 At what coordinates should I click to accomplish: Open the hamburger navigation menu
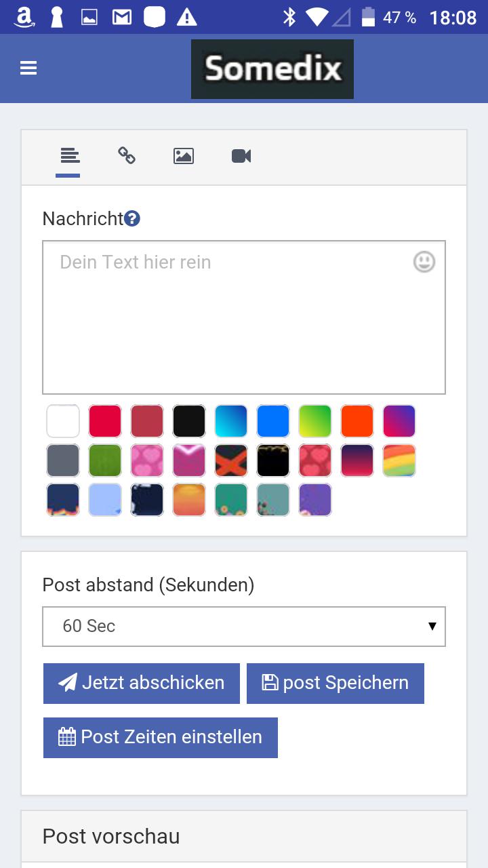click(x=28, y=68)
